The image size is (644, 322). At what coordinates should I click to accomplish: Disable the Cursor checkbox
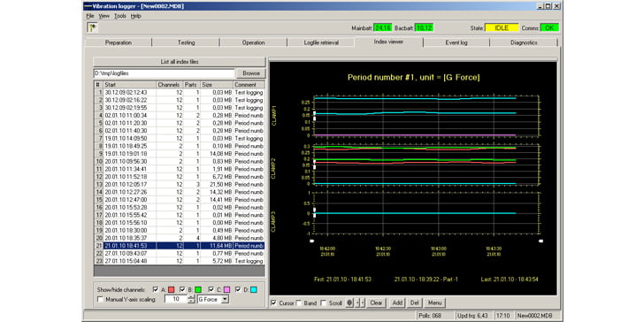(x=274, y=303)
